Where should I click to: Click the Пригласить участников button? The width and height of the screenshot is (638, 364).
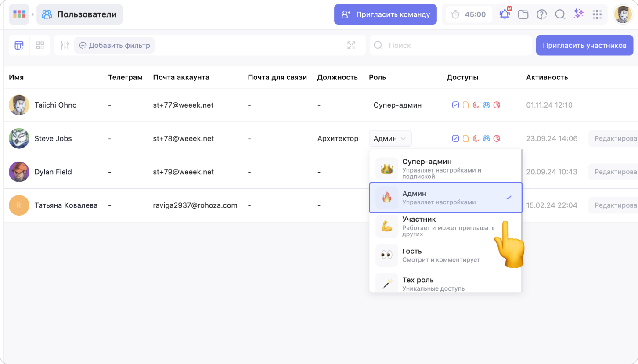coord(584,45)
